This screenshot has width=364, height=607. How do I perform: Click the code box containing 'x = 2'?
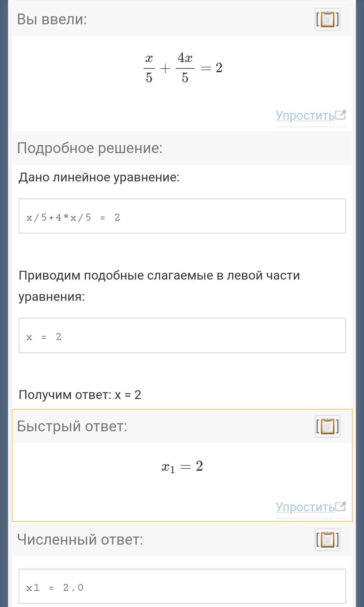(x=182, y=336)
